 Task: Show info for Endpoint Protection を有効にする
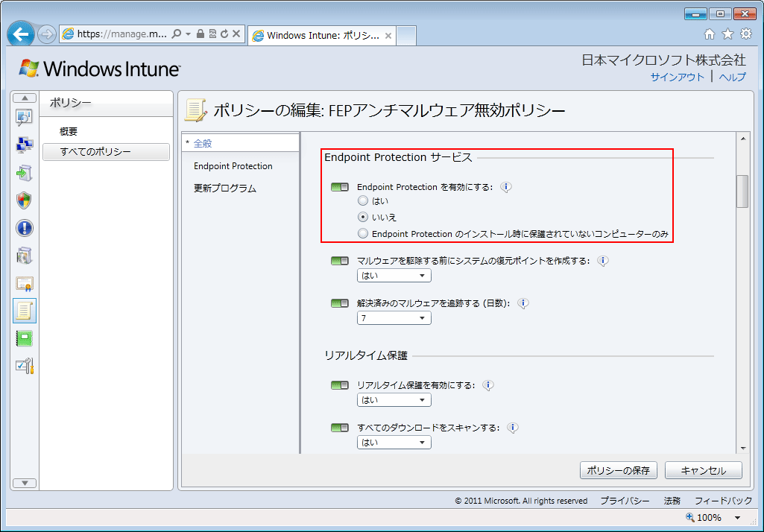[506, 187]
